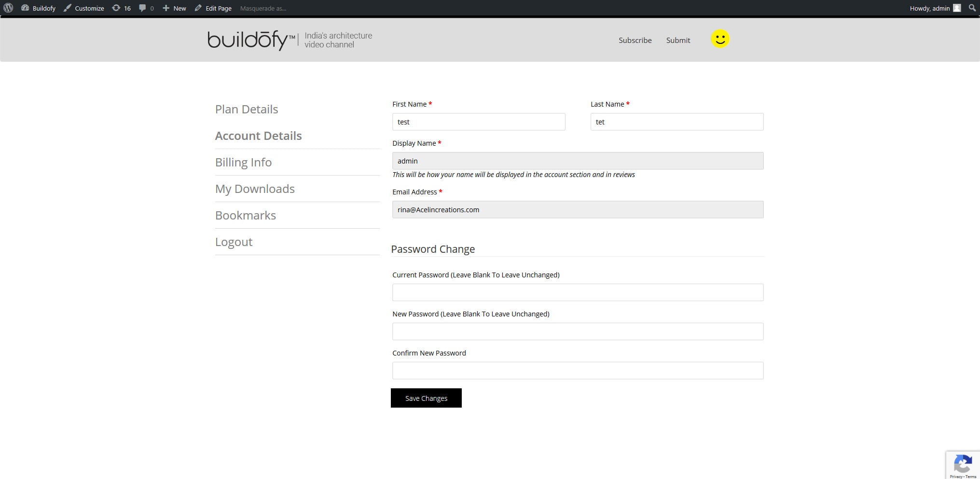Click the admin avatar in the admin bar

956,8
